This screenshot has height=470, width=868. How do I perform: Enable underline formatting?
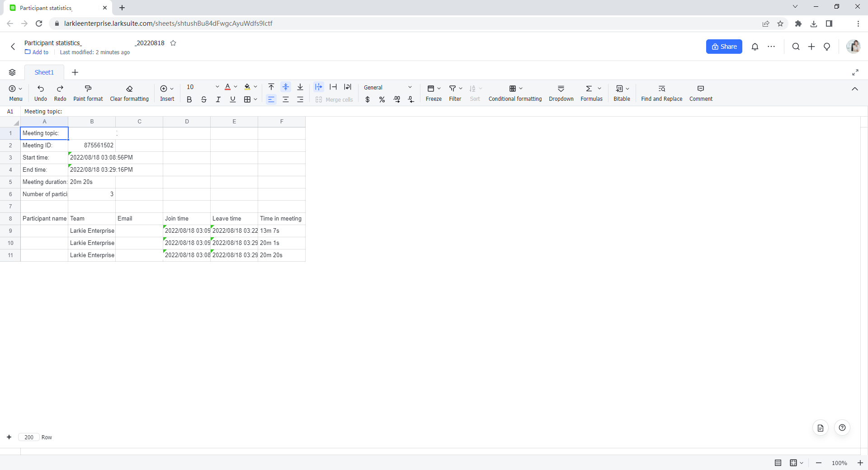232,99
